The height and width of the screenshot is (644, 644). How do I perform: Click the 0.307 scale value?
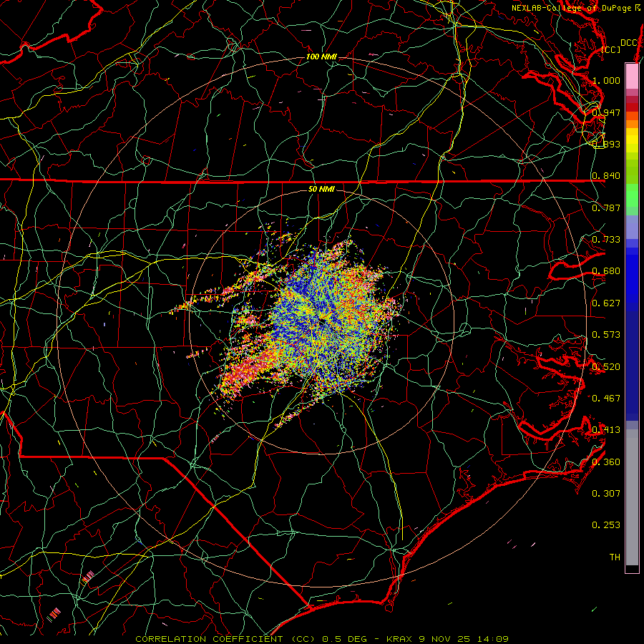click(606, 494)
